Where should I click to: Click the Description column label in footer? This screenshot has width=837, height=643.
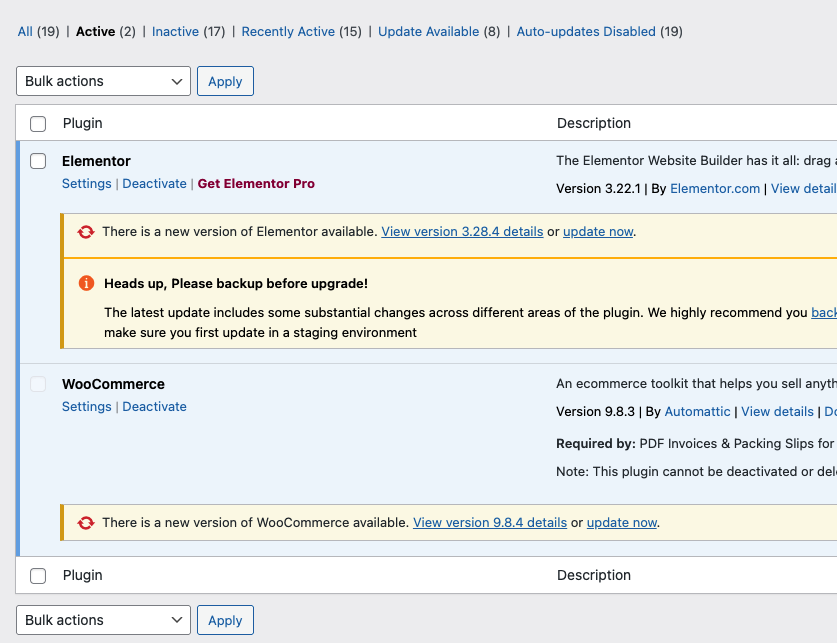(x=594, y=575)
